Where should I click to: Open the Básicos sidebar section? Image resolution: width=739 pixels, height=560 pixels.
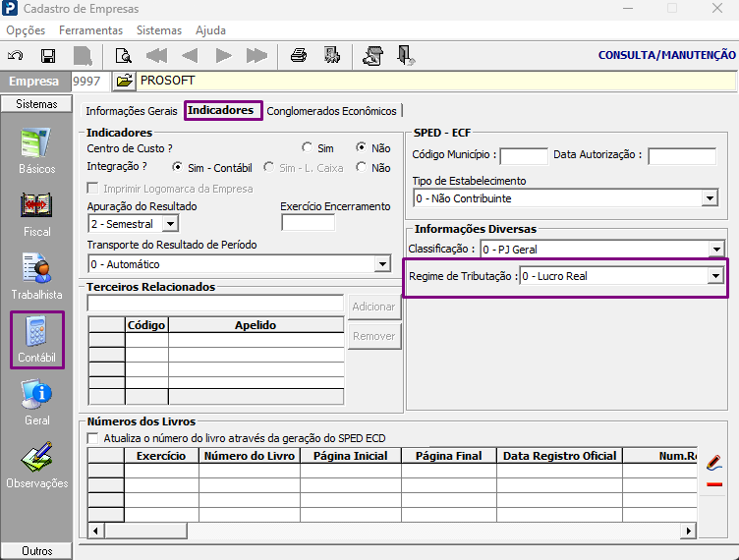click(x=36, y=150)
